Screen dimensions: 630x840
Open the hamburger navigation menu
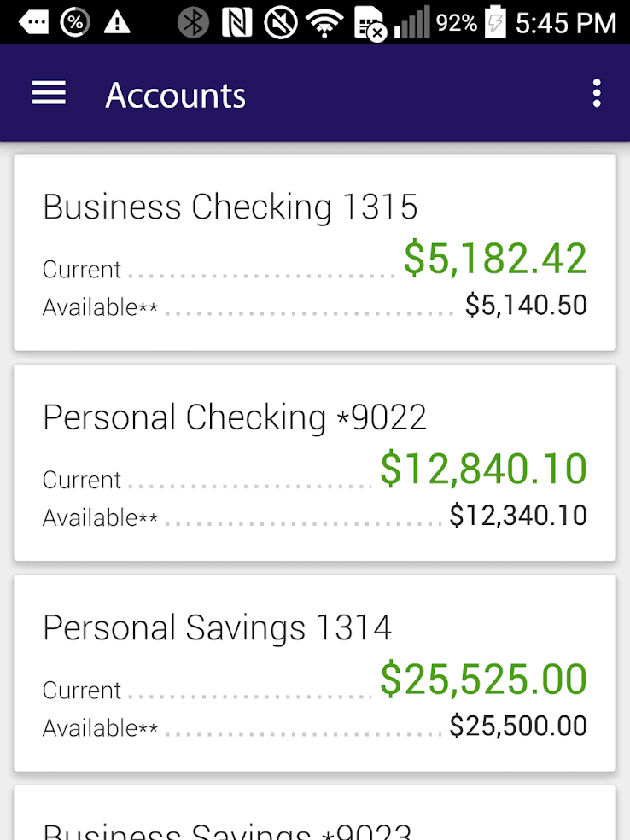point(49,93)
